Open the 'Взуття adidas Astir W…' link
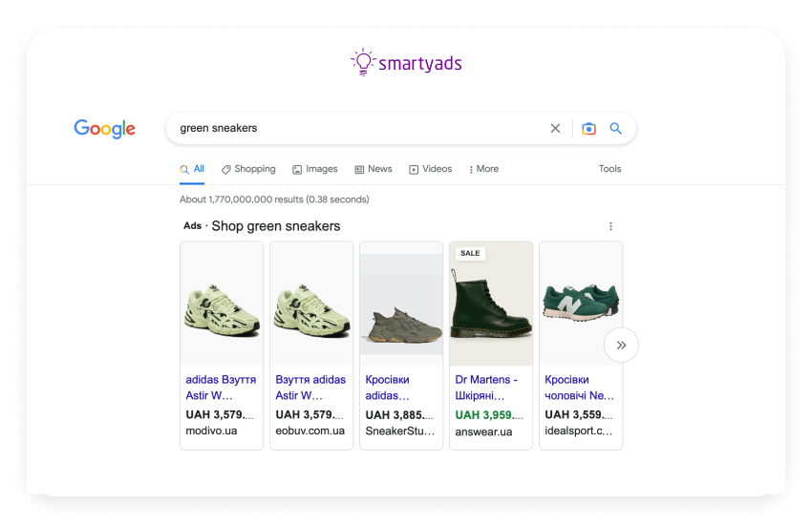Viewport: 812px width, 525px height. pos(310,388)
